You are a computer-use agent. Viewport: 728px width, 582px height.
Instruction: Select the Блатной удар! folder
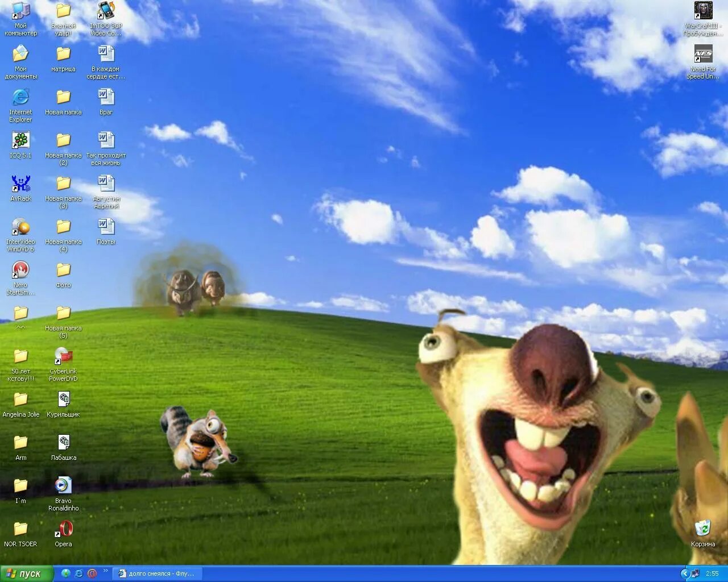coord(63,19)
